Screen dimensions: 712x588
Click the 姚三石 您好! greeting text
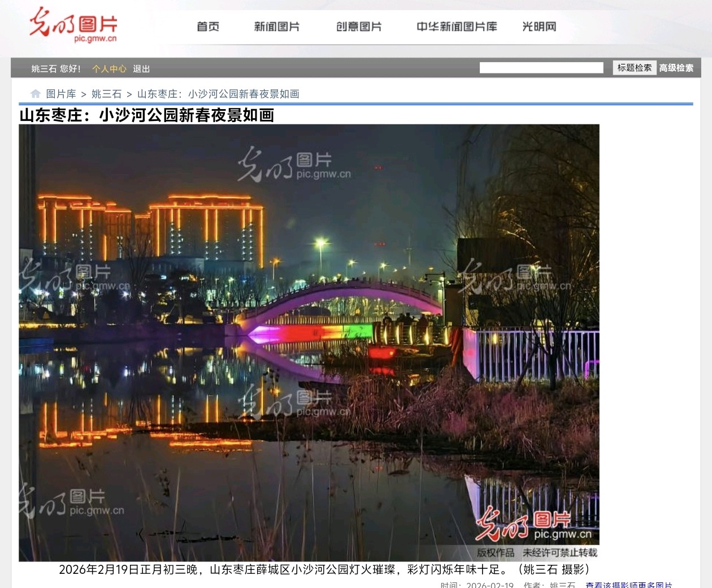click(x=56, y=69)
